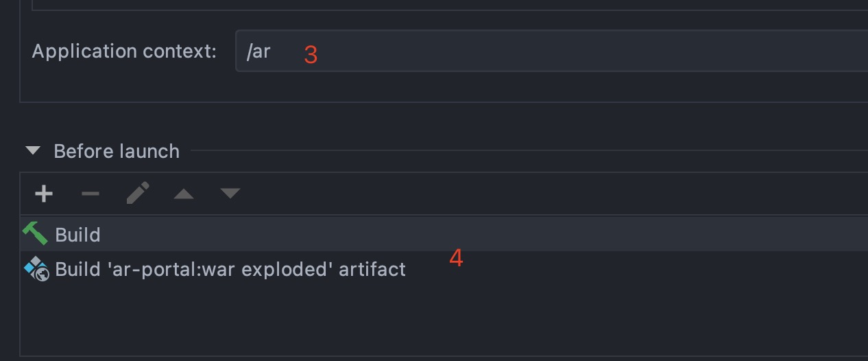This screenshot has width=868, height=361.
Task: Click the plus icon to add a task
Action: pos(44,194)
